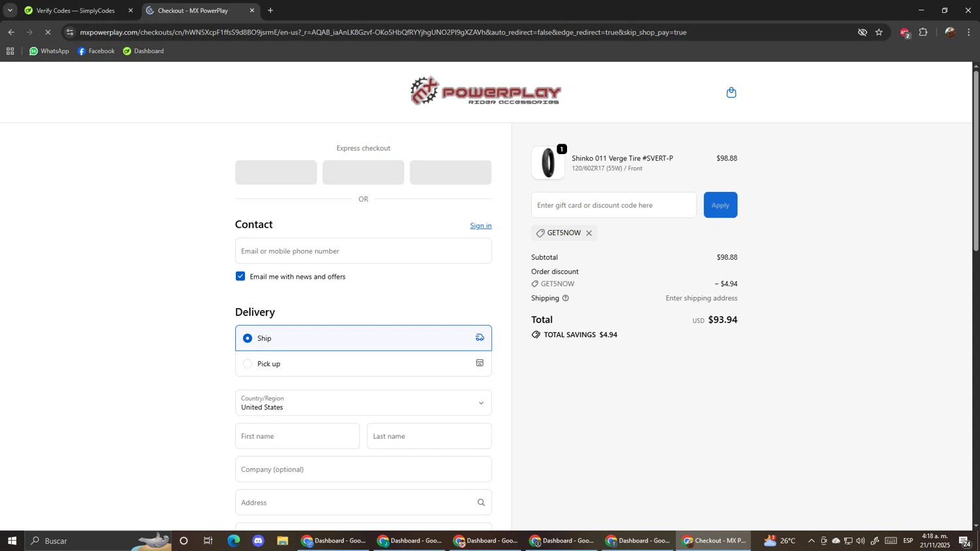Toggle Email me with news and offers
Viewport: 980px width, 551px height.
(240, 276)
